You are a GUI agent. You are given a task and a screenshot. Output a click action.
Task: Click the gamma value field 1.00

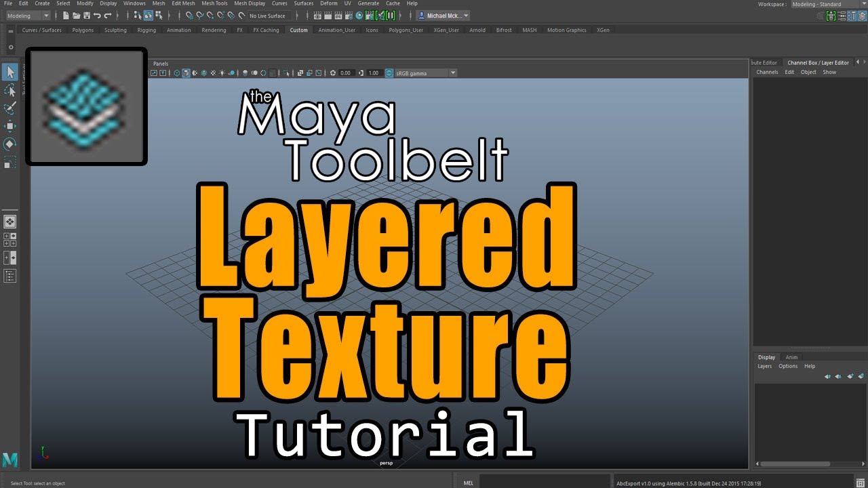click(374, 73)
